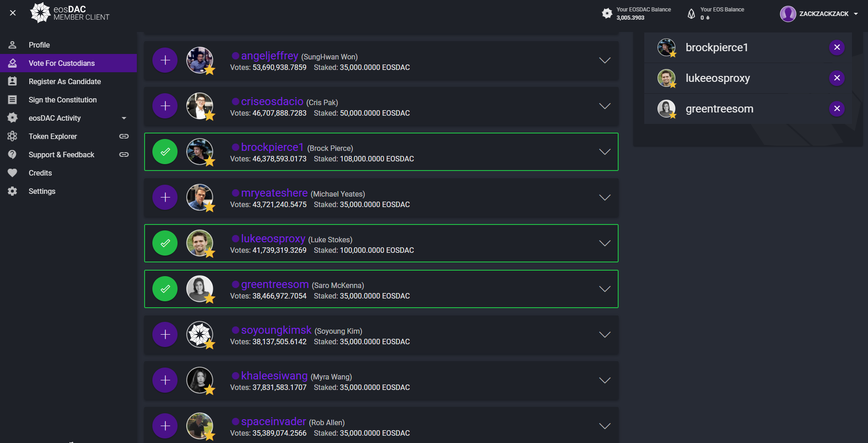Expand lukeeosproxy candidate details
The width and height of the screenshot is (868, 443).
[x=605, y=243]
